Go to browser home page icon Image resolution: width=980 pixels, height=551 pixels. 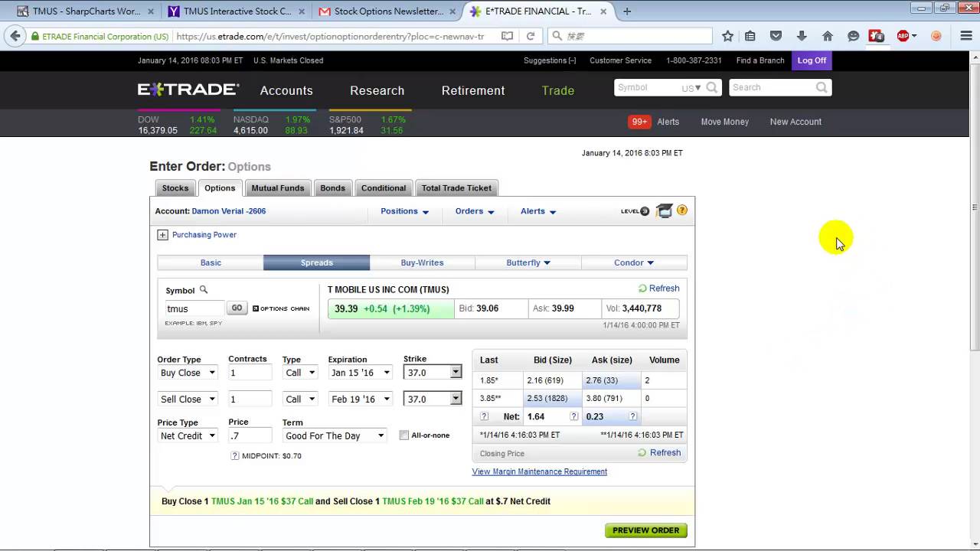point(828,36)
